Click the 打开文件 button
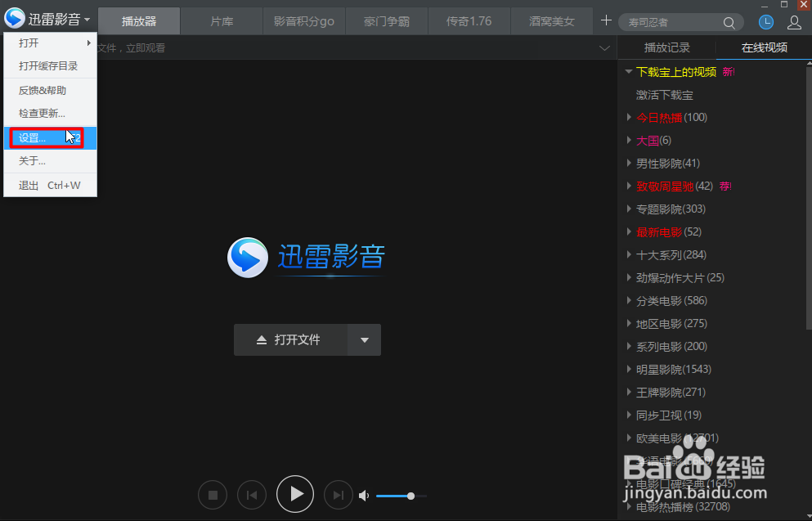The image size is (812, 521). point(290,339)
